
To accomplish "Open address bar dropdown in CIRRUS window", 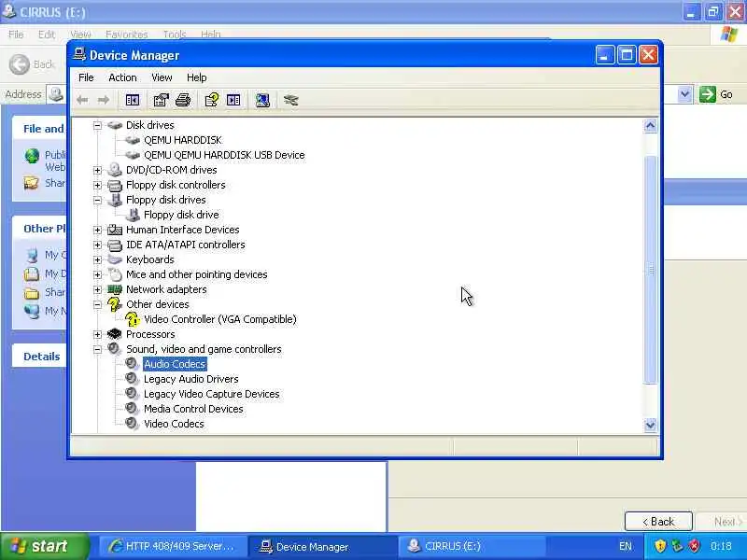I will (684, 94).
